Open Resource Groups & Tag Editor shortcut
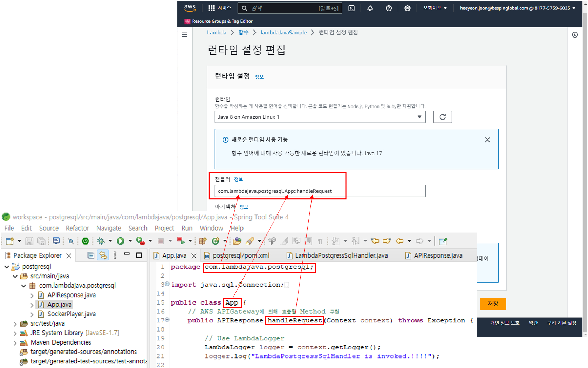 [x=219, y=21]
